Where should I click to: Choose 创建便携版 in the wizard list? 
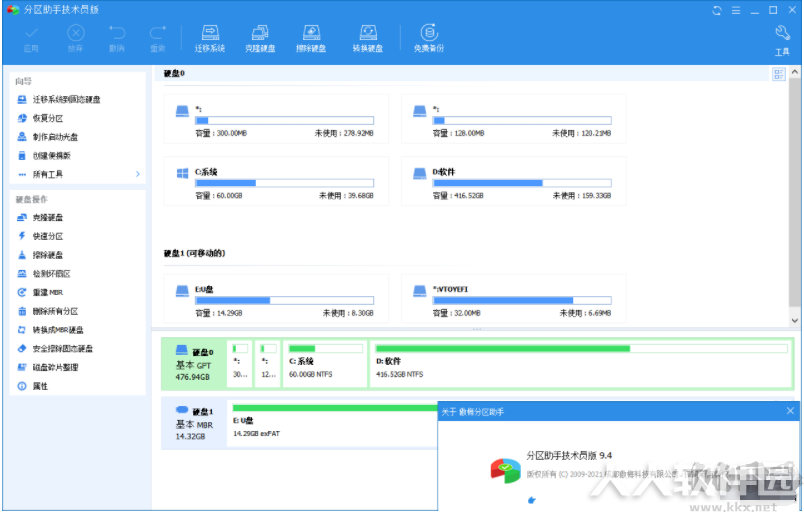[x=44, y=156]
